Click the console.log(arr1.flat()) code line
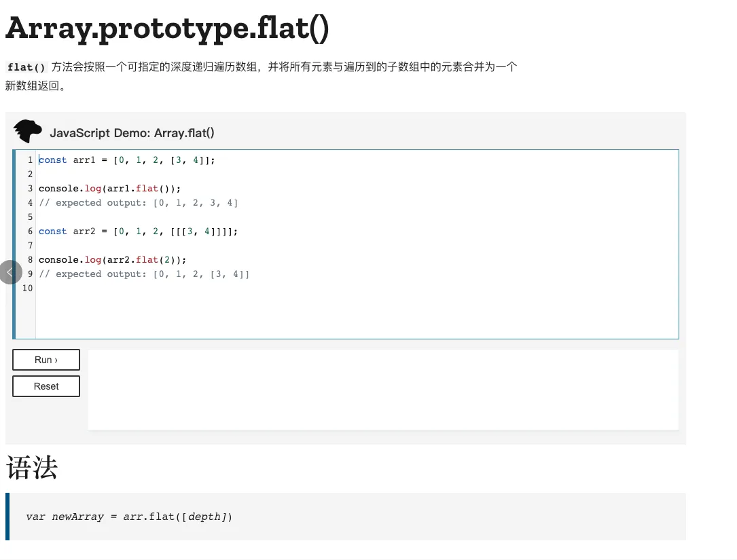 tap(110, 189)
